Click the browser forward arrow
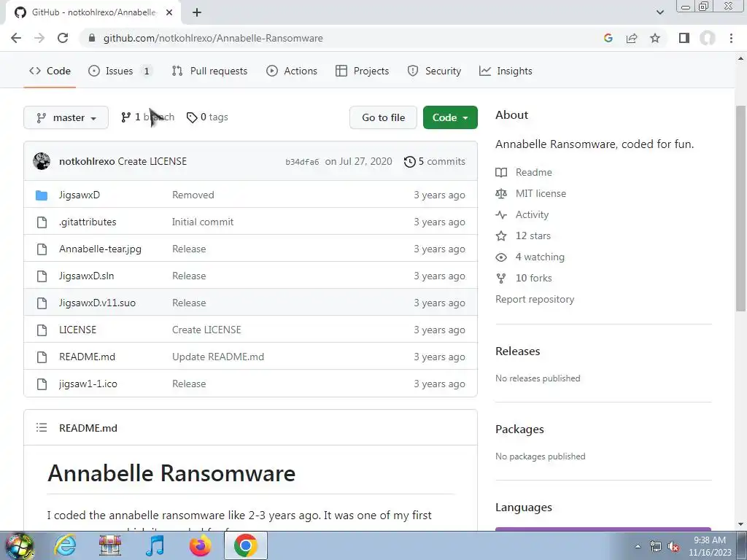The image size is (747, 560). coord(39,38)
